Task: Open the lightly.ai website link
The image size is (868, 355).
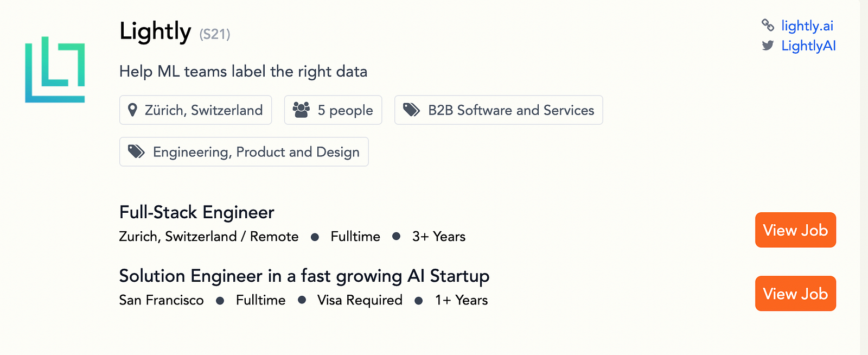Action: [x=807, y=26]
